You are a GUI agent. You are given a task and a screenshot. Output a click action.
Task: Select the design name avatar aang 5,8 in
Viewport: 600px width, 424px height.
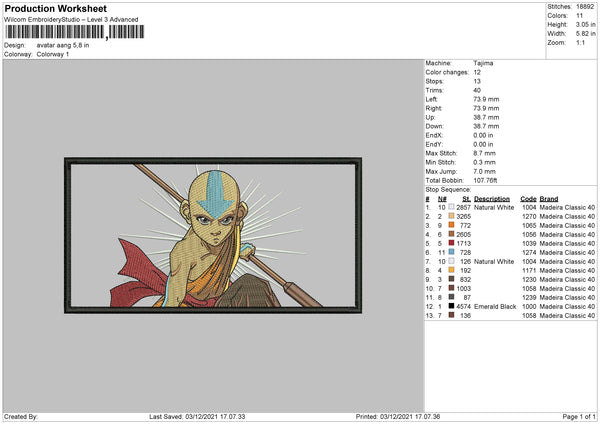point(63,45)
